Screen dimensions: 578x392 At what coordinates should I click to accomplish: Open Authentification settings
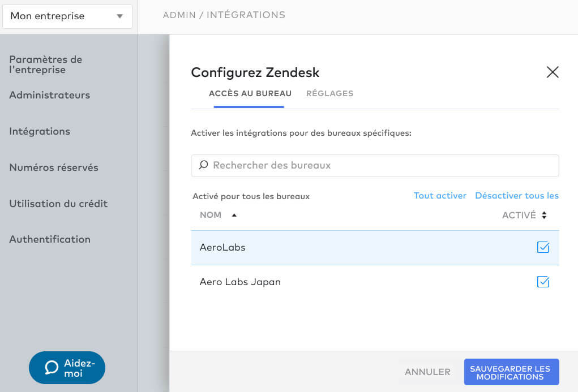[x=50, y=239]
